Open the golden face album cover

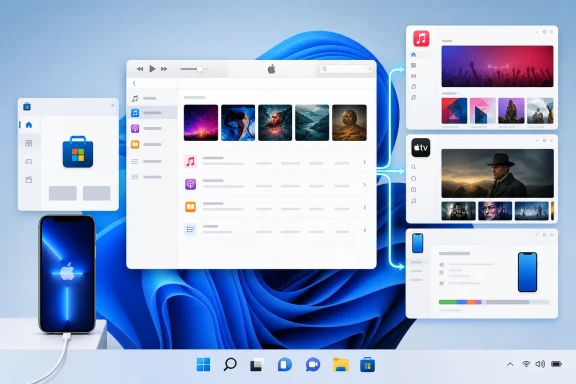[349, 123]
